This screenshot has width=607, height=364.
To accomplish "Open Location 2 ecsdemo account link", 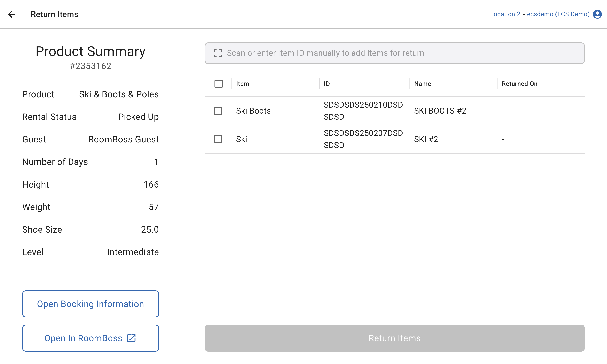I will point(539,14).
